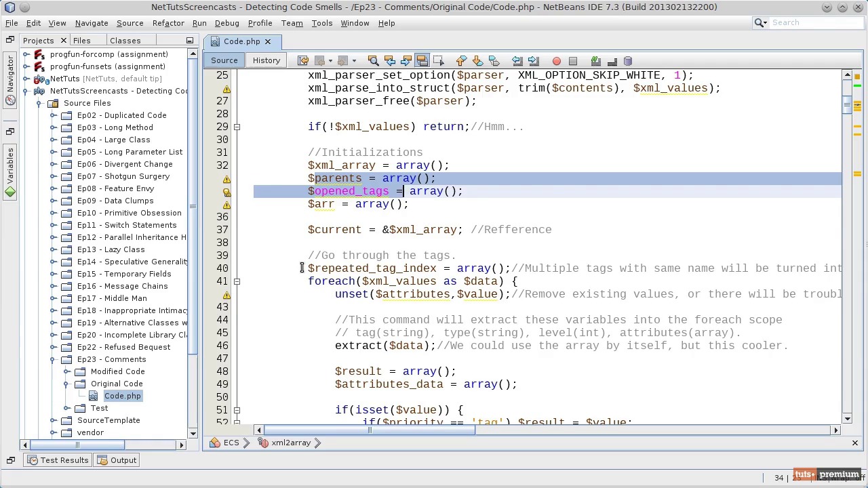Screen dimensions: 868x488
Task: Click the Last Edit location toolbar icon
Action: click(303, 61)
